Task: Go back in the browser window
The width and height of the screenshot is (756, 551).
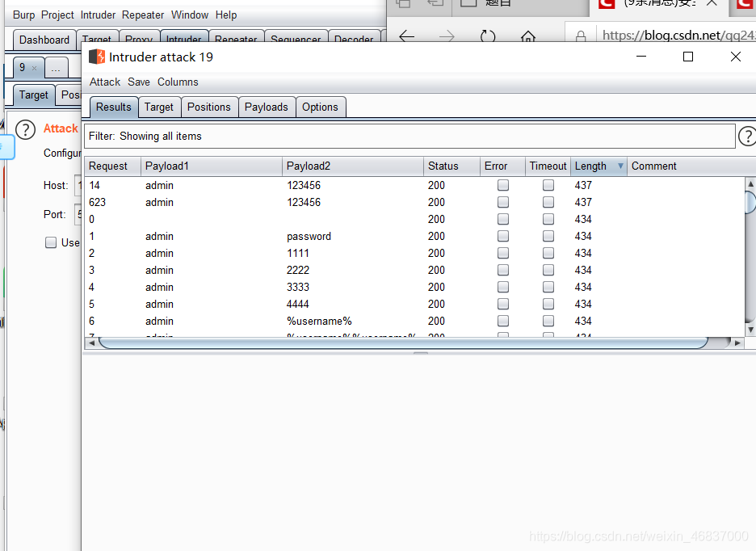Action: click(x=407, y=36)
